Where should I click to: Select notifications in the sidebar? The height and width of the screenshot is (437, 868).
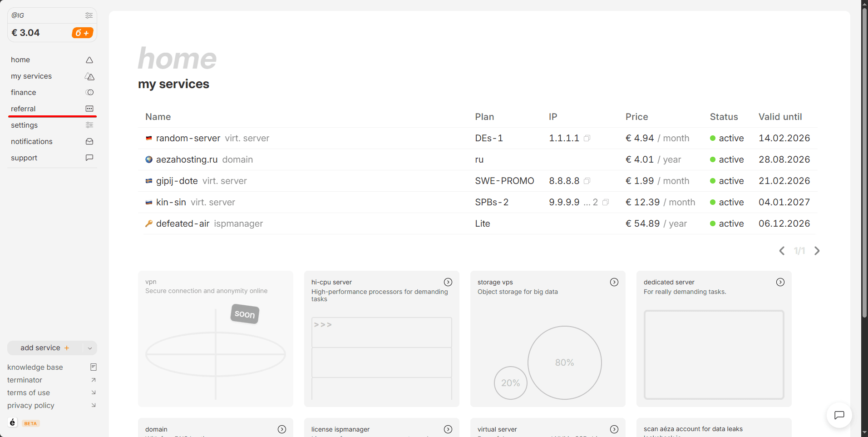pyautogui.click(x=32, y=141)
